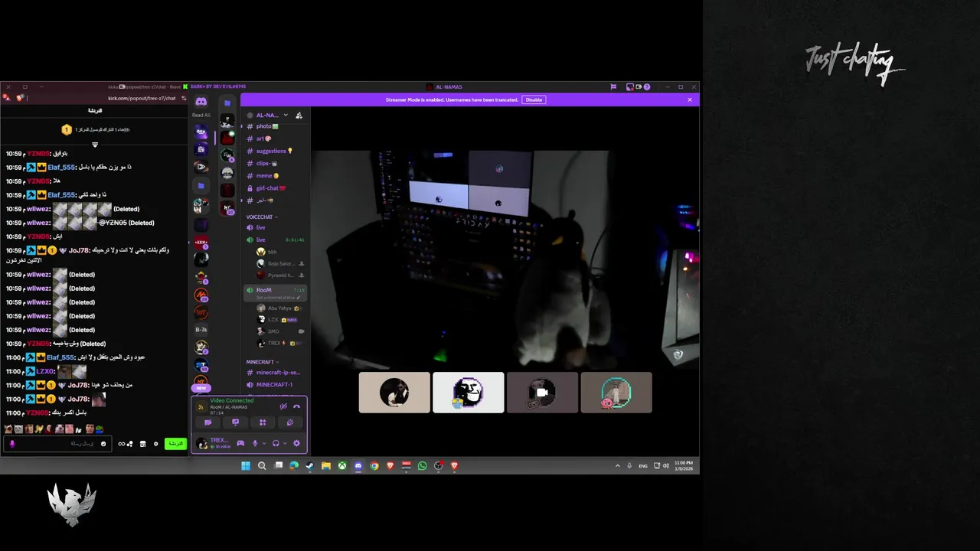The height and width of the screenshot is (551, 980).
Task: Select the RooM voice channel
Action: pos(276,292)
